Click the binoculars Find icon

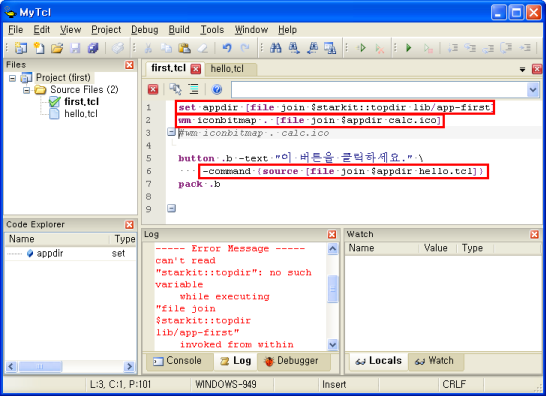pos(276,48)
